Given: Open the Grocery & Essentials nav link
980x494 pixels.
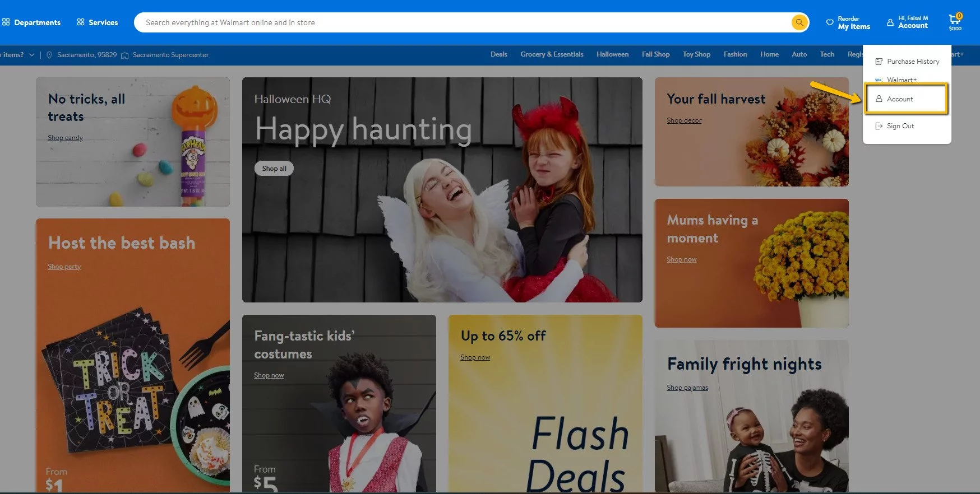Looking at the screenshot, I should tap(552, 55).
